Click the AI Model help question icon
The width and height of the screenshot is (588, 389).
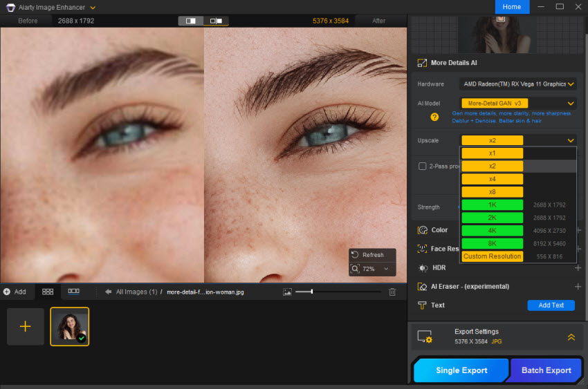tap(434, 117)
